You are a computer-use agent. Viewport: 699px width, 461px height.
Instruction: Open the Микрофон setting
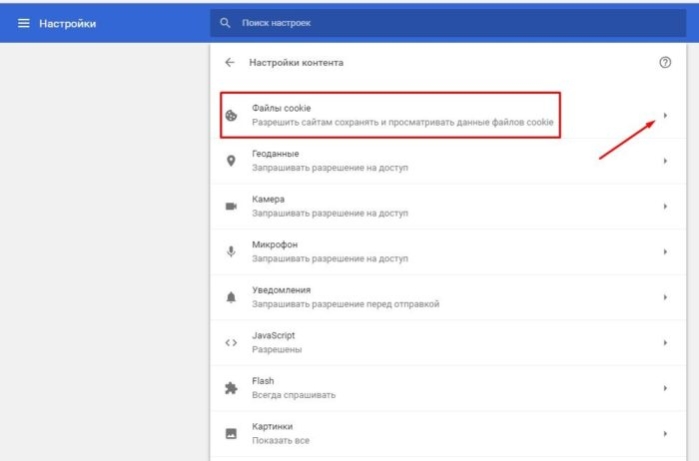coord(448,252)
